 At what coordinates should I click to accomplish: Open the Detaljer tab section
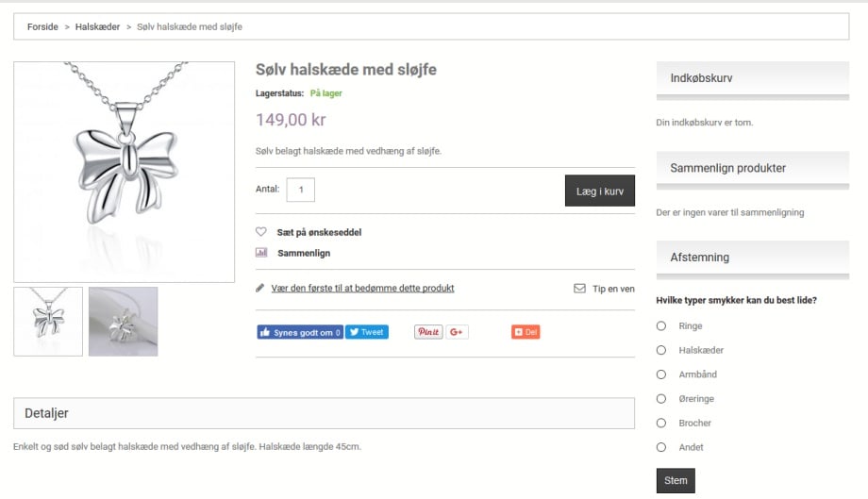(46, 413)
